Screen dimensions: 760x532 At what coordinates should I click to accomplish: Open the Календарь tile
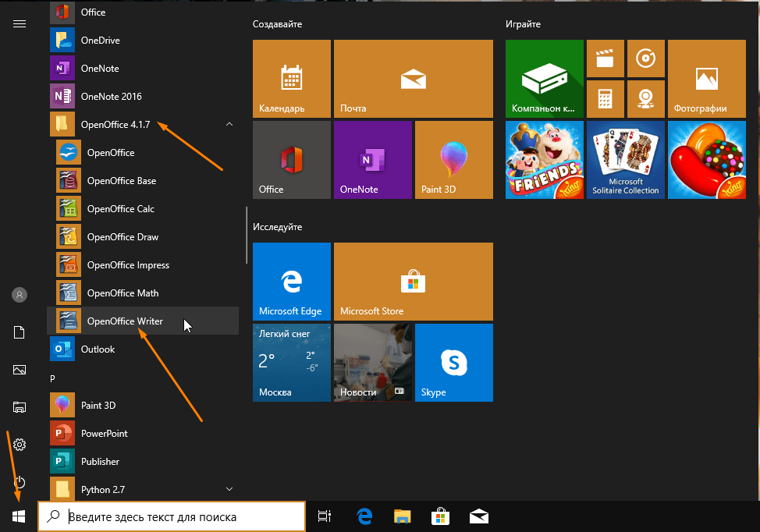tap(292, 79)
